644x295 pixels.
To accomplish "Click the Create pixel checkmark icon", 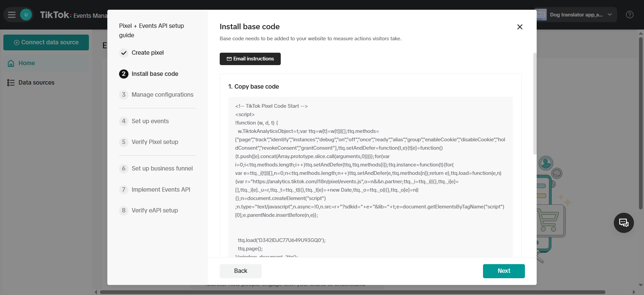I will pyautogui.click(x=124, y=53).
